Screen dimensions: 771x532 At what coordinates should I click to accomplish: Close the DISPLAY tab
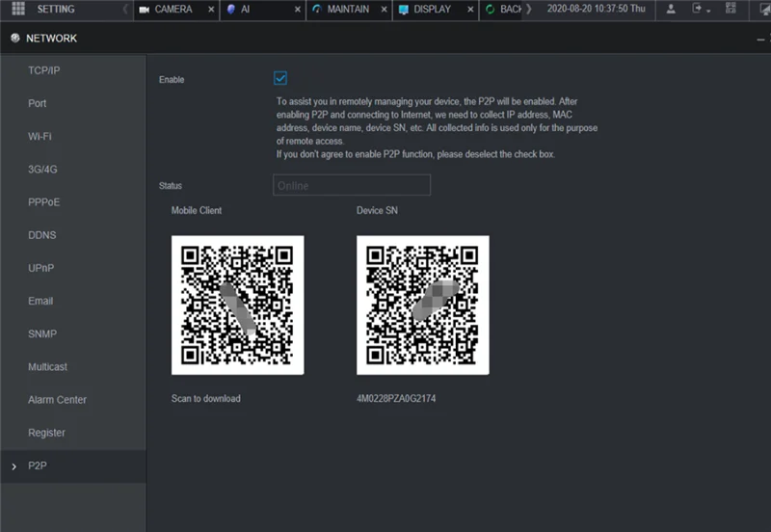470,10
